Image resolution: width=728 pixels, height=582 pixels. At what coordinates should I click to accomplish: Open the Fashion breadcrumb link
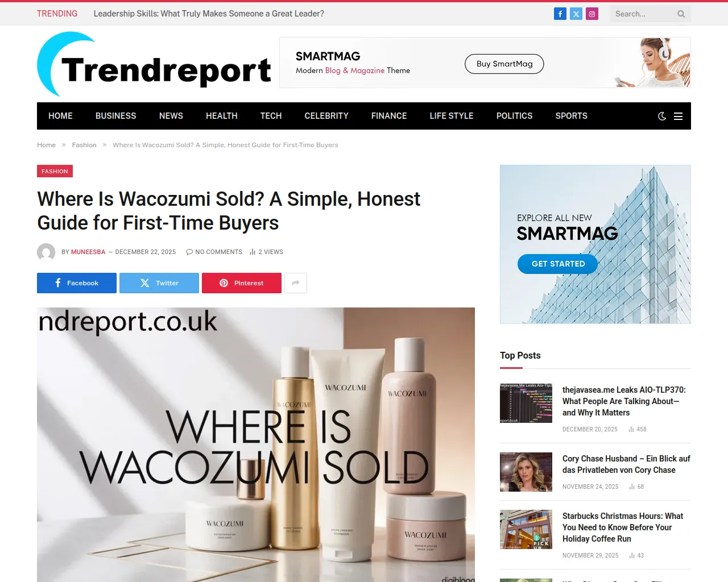[x=84, y=145]
